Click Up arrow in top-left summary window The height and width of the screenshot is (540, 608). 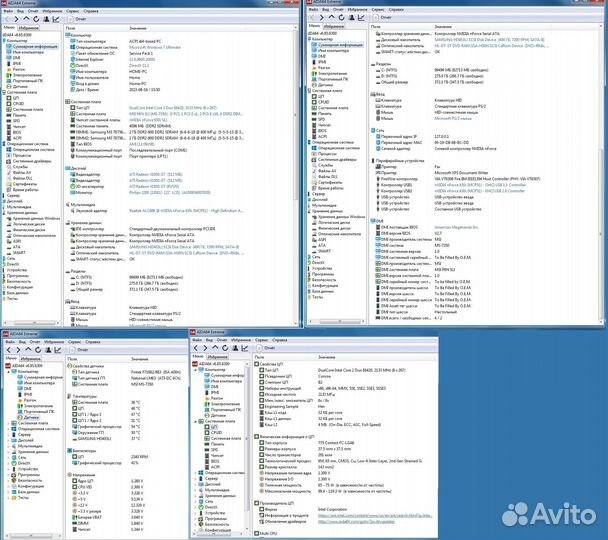click(x=26, y=19)
